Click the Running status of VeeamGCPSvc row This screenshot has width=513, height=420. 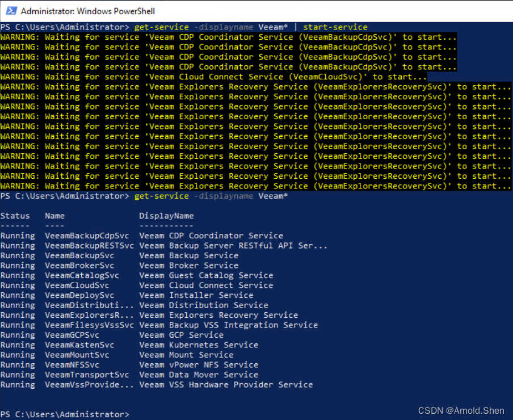(x=18, y=335)
